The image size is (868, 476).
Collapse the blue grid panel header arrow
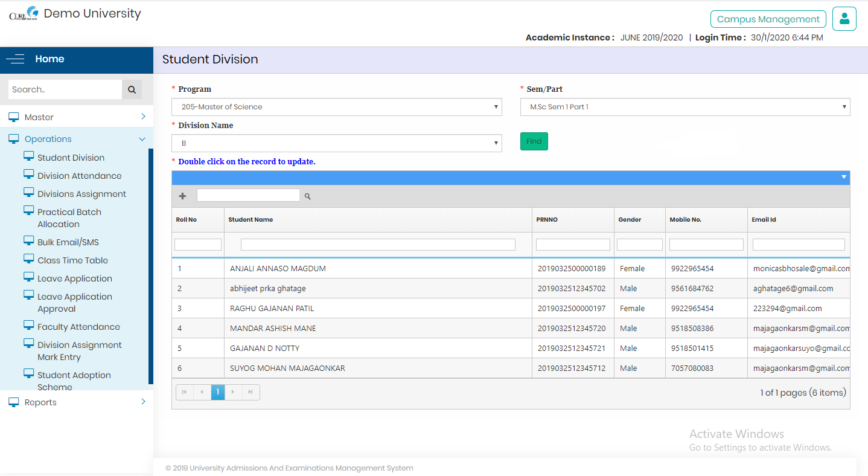844,177
